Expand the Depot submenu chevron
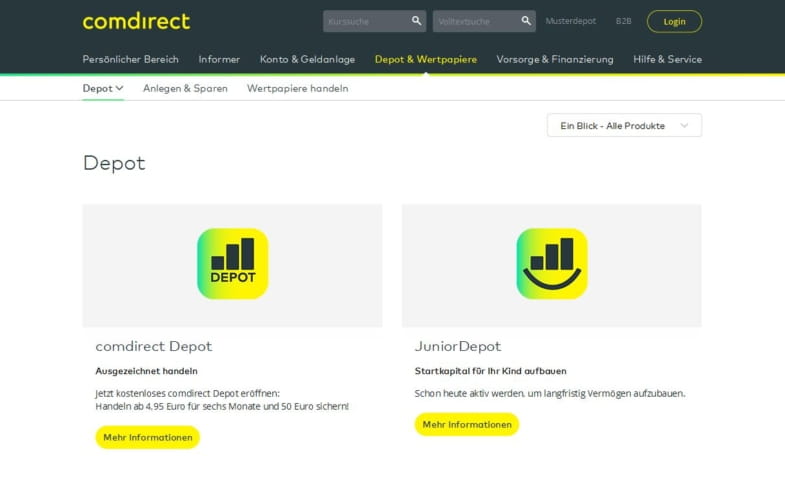Viewport: 785px width, 487px height. click(x=119, y=88)
